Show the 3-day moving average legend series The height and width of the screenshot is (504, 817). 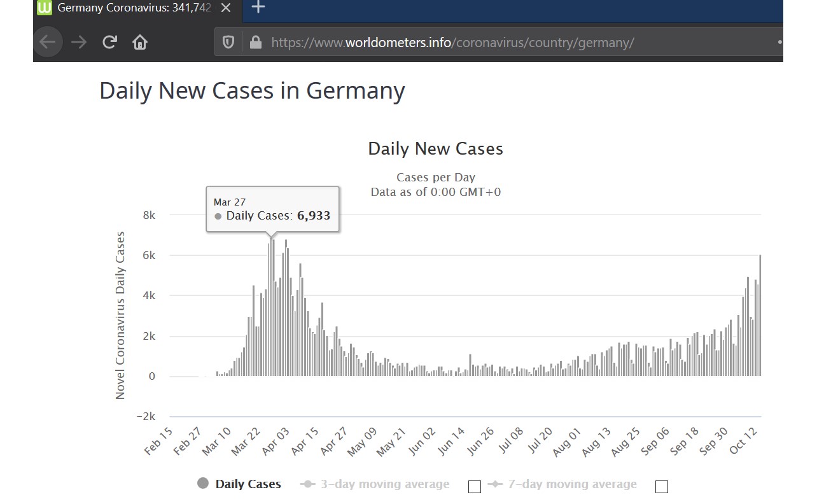click(384, 484)
